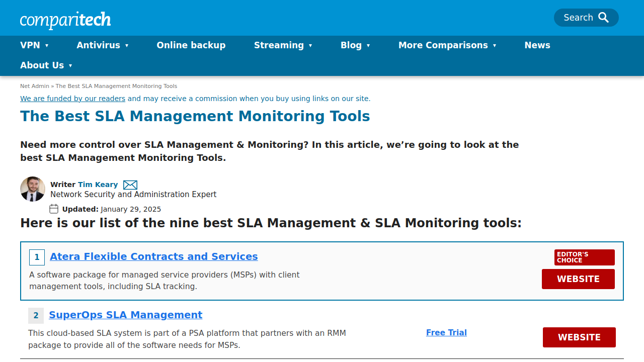Image resolution: width=644 pixels, height=362 pixels.
Task: Expand the About Us dropdown arrow
Action: click(x=70, y=66)
